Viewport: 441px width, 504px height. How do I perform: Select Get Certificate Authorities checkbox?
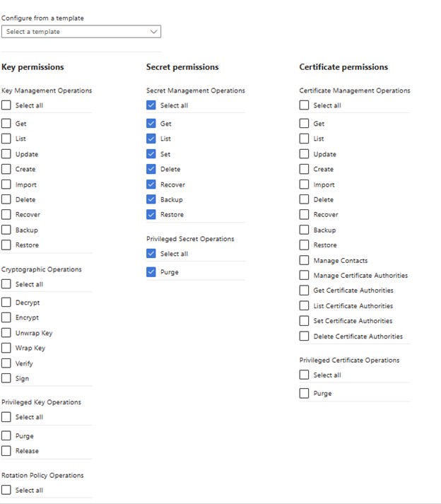pos(305,291)
